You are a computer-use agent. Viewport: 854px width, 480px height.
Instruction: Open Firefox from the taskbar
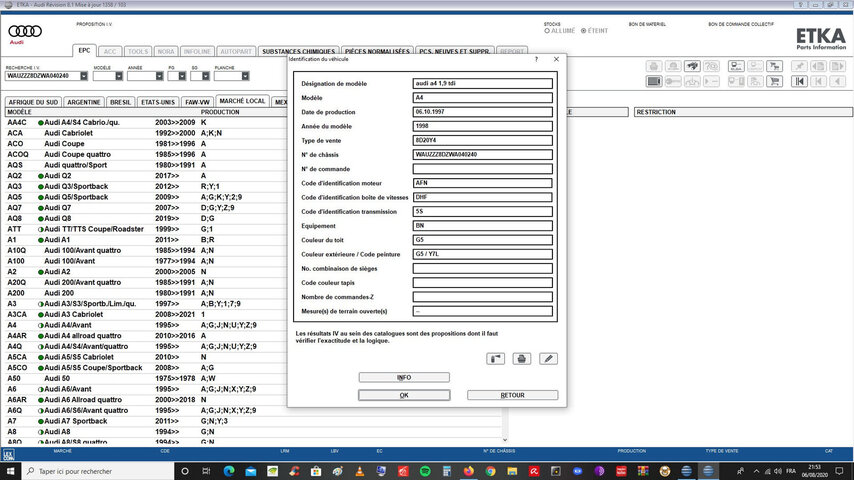pos(468,471)
